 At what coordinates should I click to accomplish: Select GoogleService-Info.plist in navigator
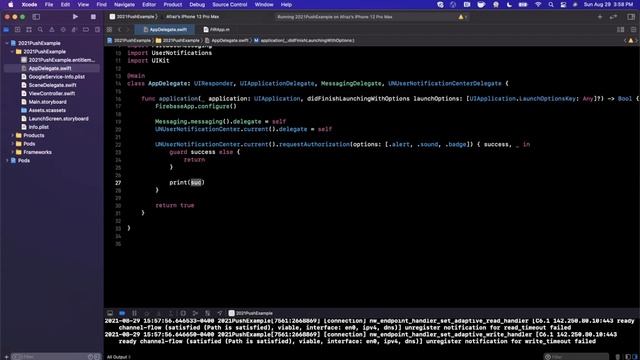point(53,77)
